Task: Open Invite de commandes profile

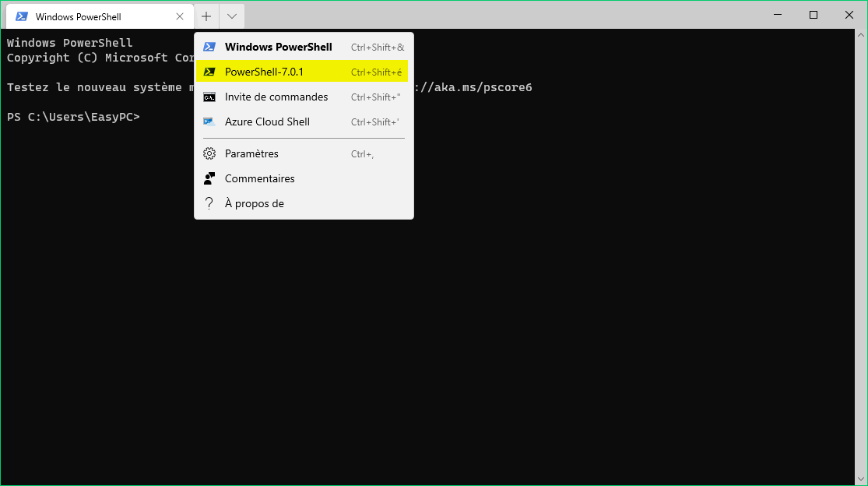Action: coord(304,97)
